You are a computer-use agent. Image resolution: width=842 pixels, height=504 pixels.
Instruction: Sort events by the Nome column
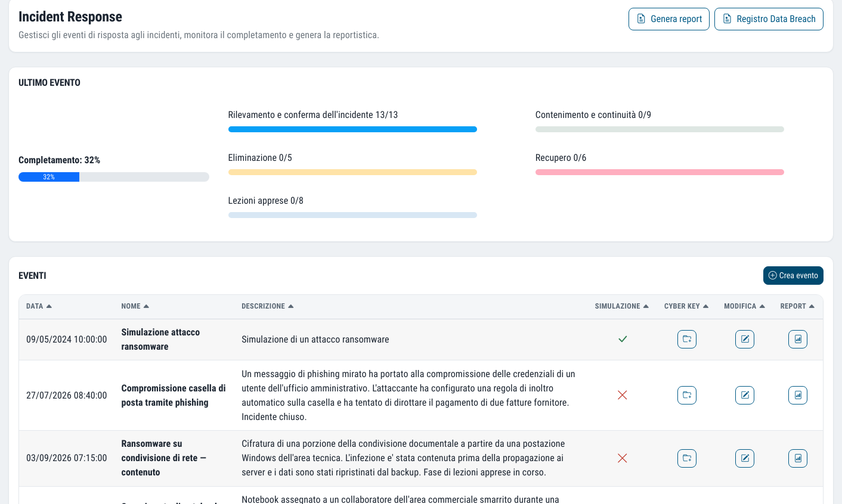pyautogui.click(x=135, y=306)
